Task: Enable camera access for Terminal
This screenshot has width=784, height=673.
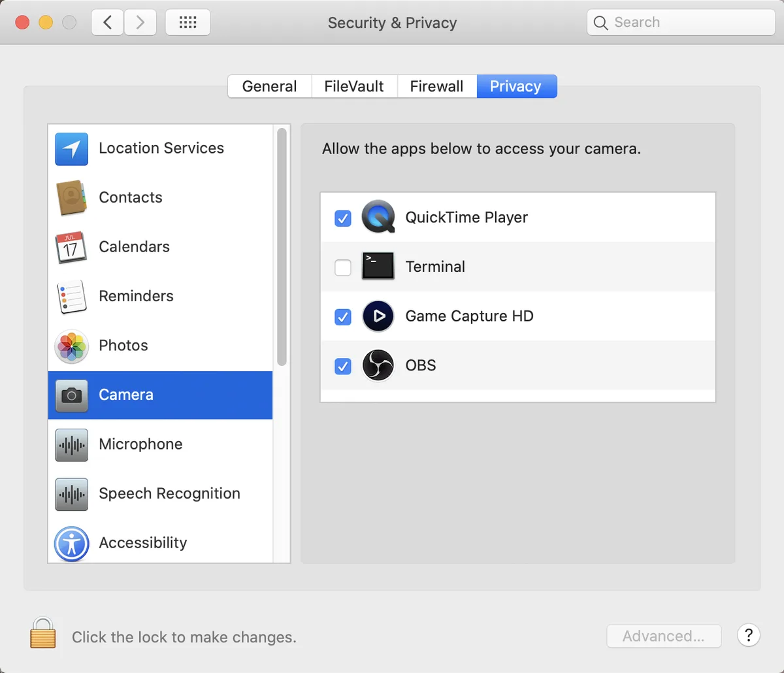Action: 343,267
